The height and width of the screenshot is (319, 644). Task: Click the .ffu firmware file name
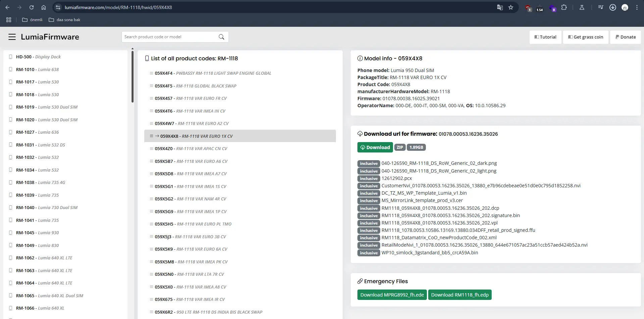click(458, 231)
